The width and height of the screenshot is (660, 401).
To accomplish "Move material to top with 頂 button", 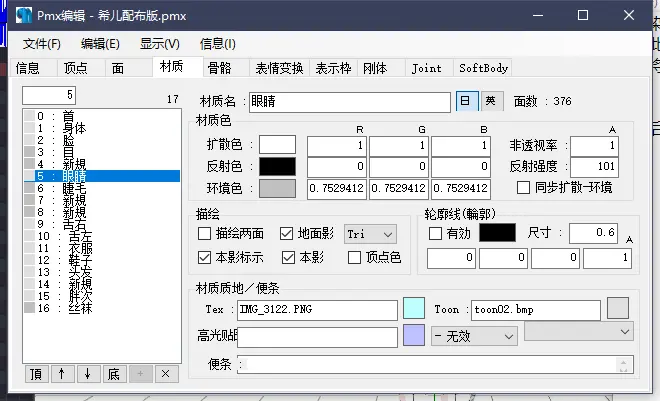I will click(36, 374).
